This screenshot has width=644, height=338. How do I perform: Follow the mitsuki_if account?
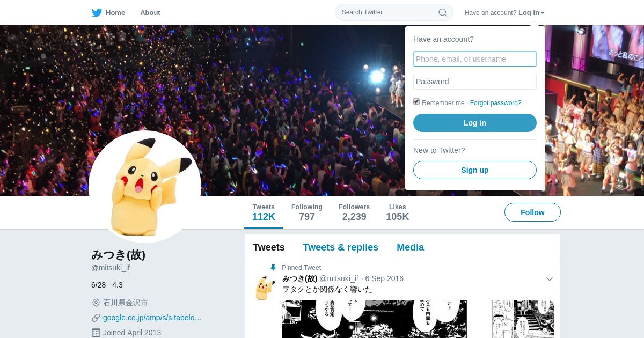click(532, 212)
